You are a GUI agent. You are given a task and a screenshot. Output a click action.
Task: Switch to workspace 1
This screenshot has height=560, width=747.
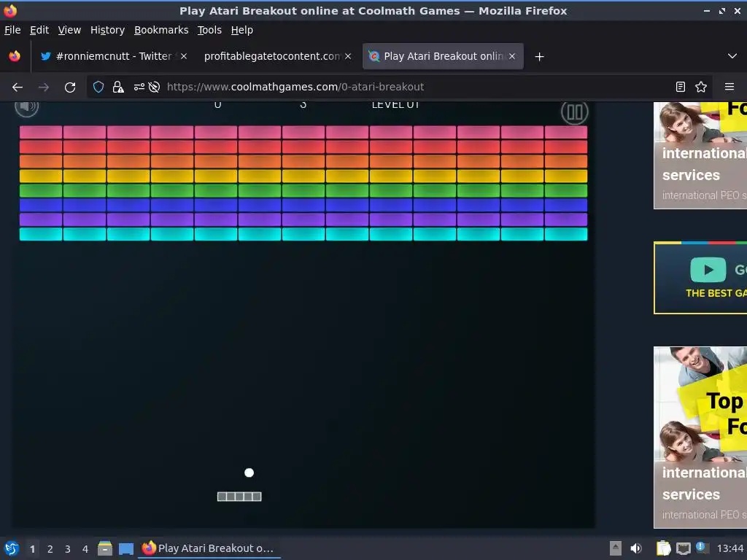tap(32, 549)
